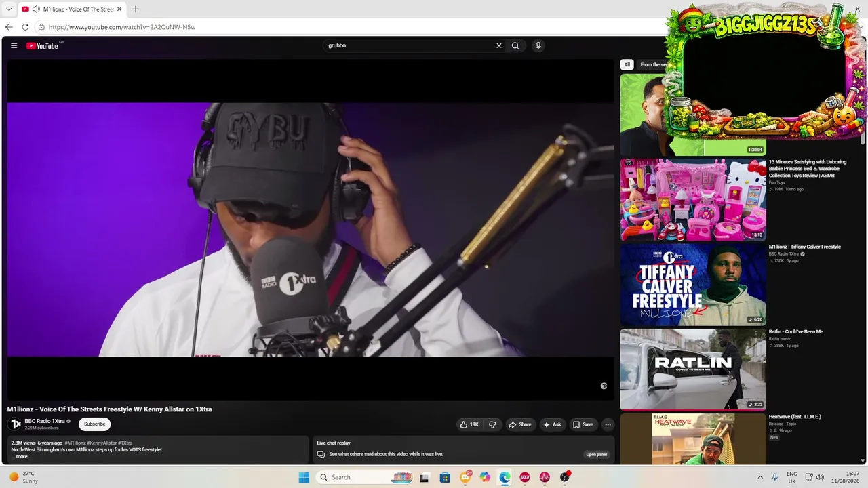Click the Windows taskbar search box

point(365,477)
